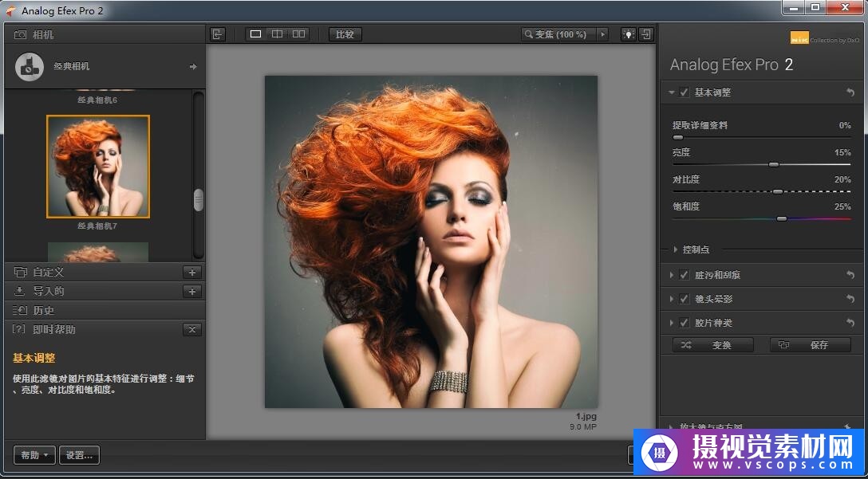This screenshot has height=479, width=868.
Task: Disable the 脏污和刮痕 checkbox
Action: (x=685, y=275)
